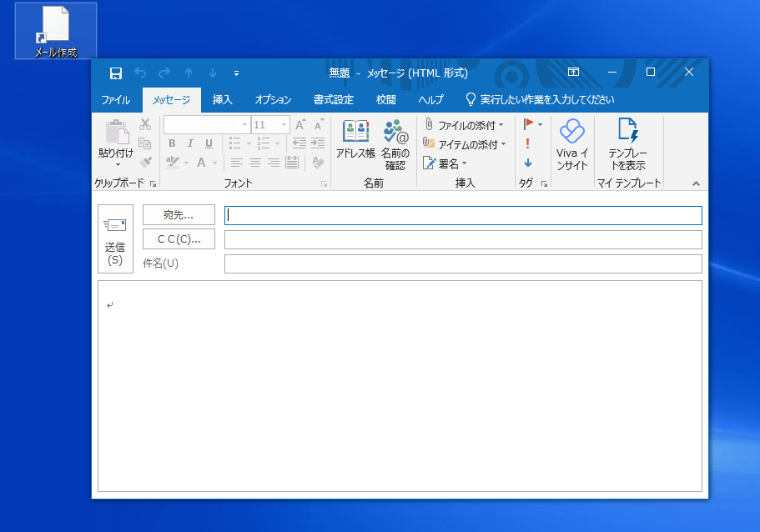Select the メッセージ ribbon tab
The width and height of the screenshot is (760, 532).
pyautogui.click(x=172, y=100)
